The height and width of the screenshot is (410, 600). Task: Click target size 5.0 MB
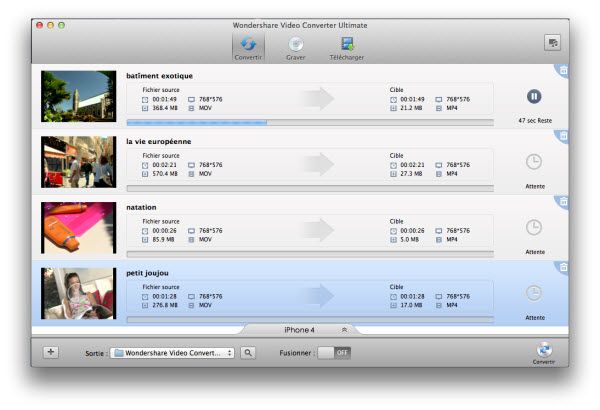point(409,240)
